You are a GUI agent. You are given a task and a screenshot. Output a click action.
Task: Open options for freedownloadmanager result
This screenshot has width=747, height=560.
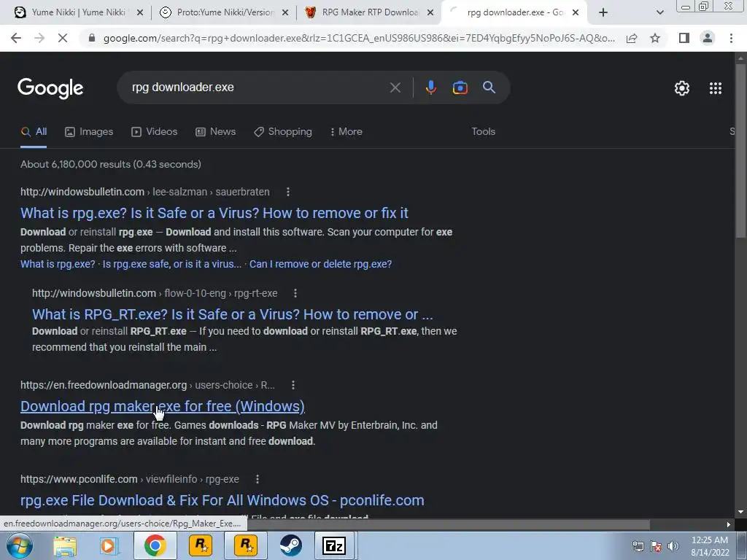[293, 385]
